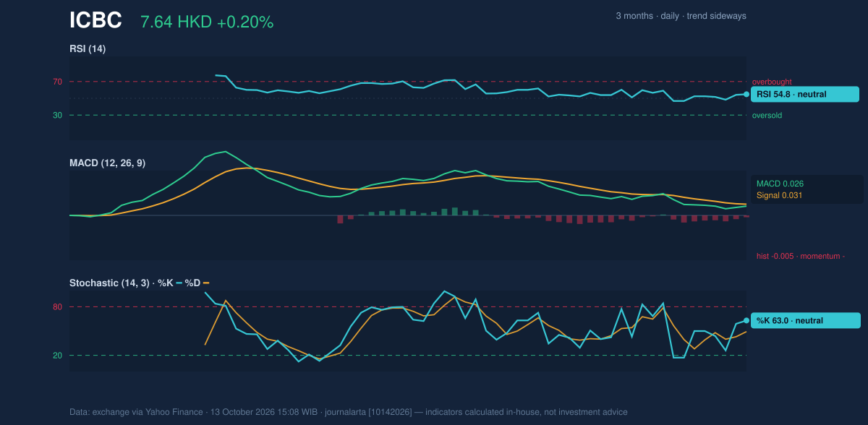Click the green 'oversold' label
Screen dimensions: 868x425
coord(767,115)
